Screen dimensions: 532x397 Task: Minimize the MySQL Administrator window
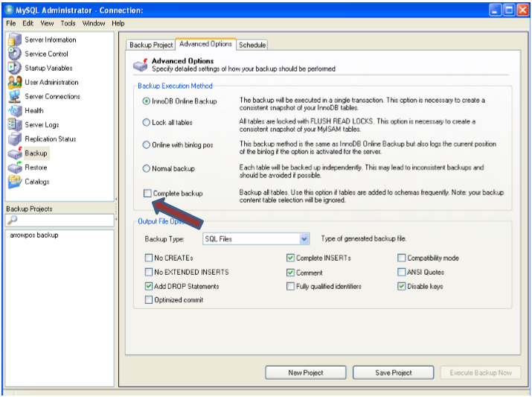(496, 10)
